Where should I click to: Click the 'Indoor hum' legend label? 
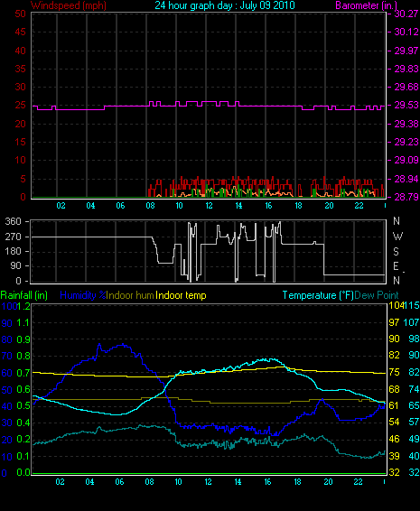[x=130, y=295]
